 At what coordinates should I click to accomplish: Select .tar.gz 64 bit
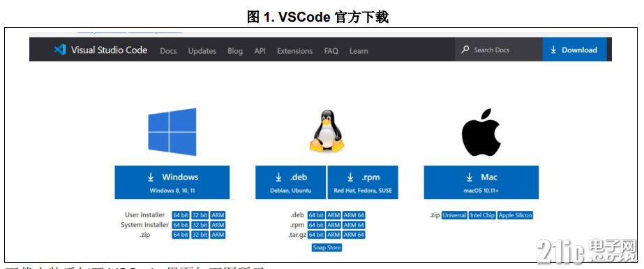[316, 235]
